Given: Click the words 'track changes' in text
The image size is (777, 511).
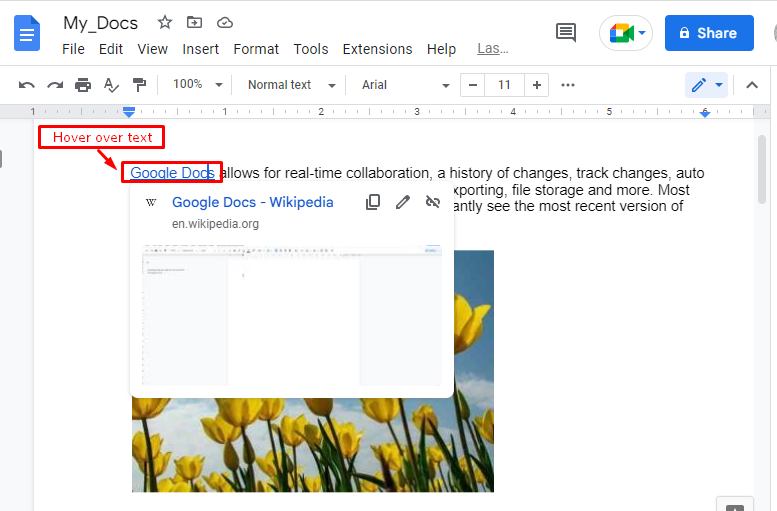Looking at the screenshot, I should (622, 173).
